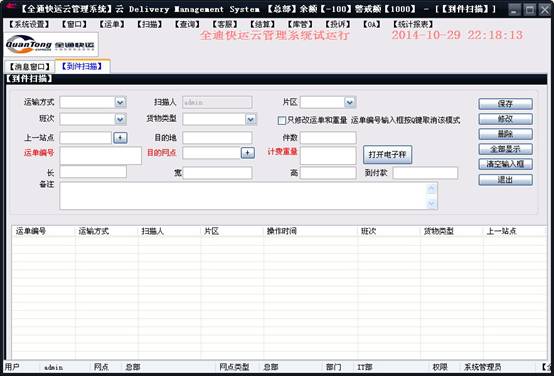Open the 班次 dropdown
The width and height of the screenshot is (554, 376).
[x=120, y=119]
